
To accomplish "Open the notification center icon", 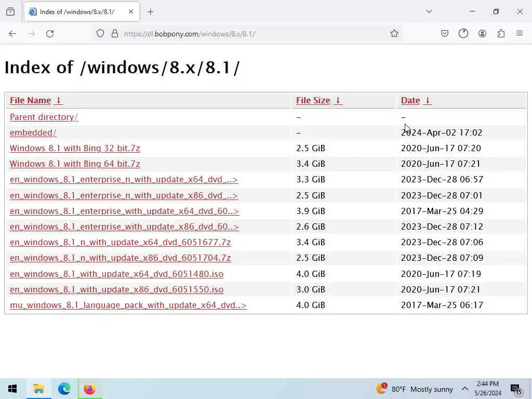I will pos(516,389).
